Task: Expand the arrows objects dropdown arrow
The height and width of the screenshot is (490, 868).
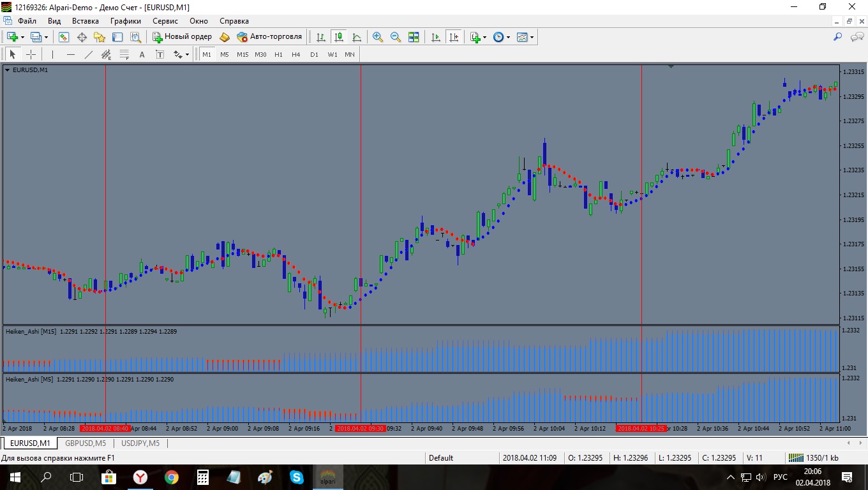Action: pos(187,54)
